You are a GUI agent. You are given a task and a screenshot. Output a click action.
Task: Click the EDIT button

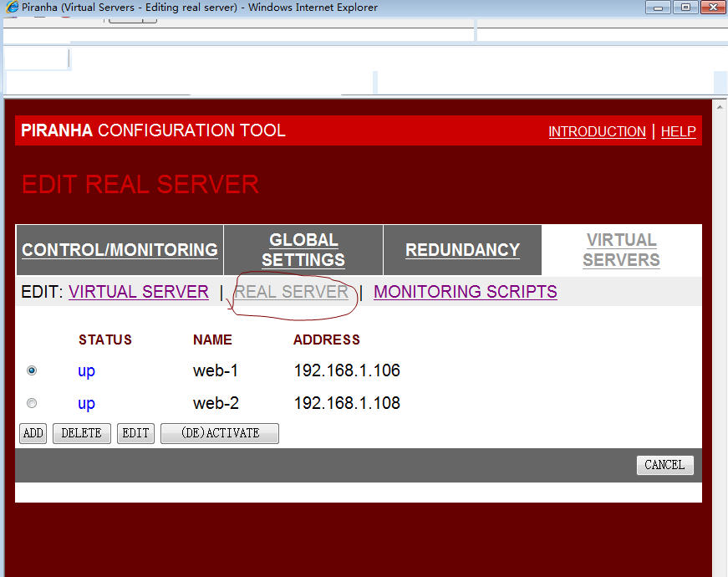click(x=135, y=433)
